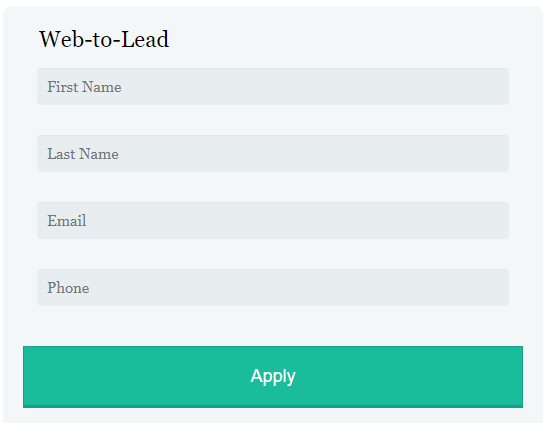
Task: Place cursor in field below Last Name
Action: coord(273,220)
